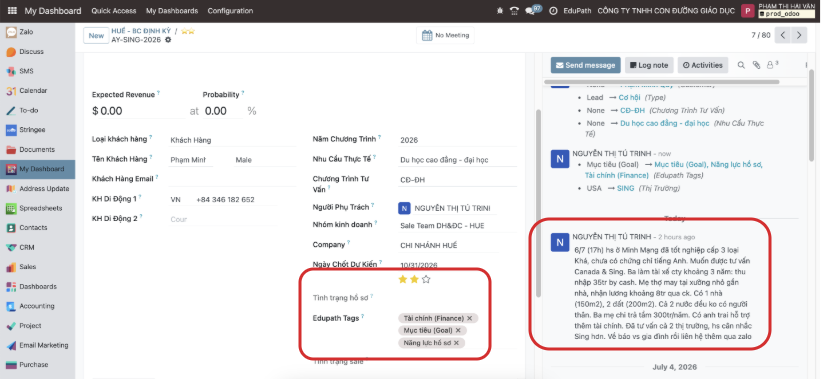
Task: Click KH Di Động 1 phone number
Action: click(x=225, y=199)
